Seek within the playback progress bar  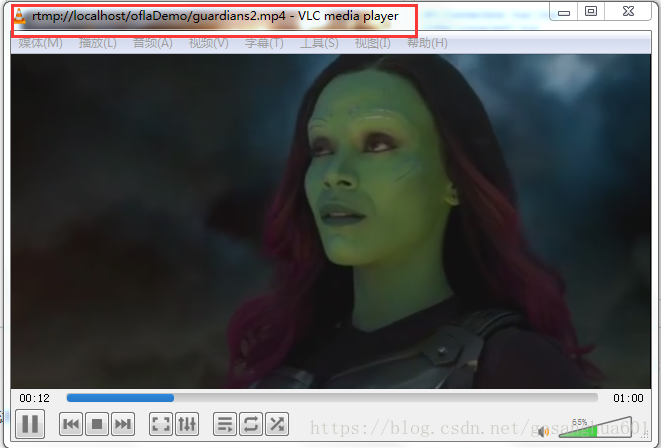click(x=332, y=398)
